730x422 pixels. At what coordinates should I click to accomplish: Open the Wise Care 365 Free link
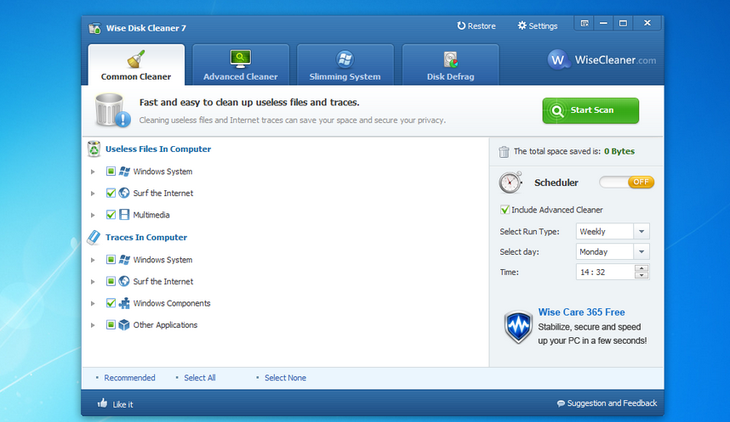click(x=581, y=312)
